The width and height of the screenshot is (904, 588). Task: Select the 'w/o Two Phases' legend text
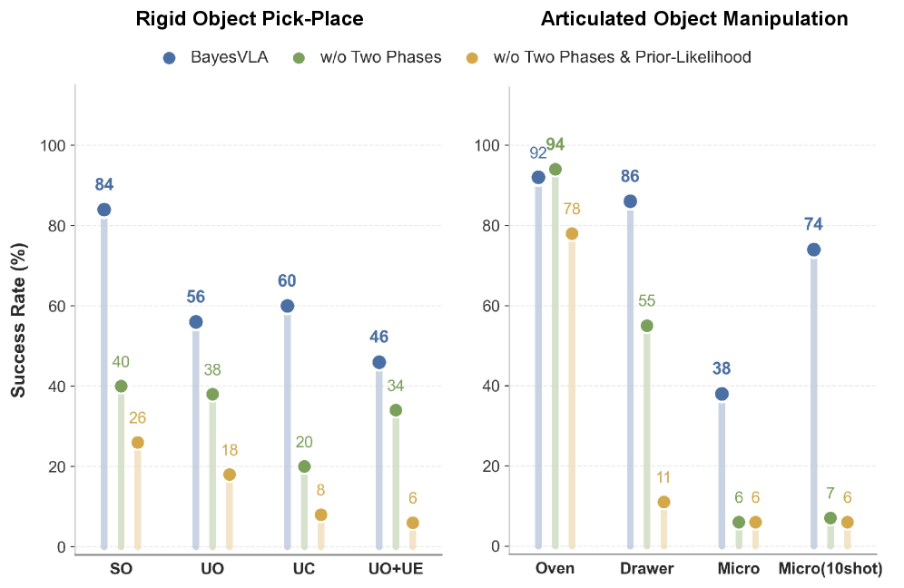[381, 58]
